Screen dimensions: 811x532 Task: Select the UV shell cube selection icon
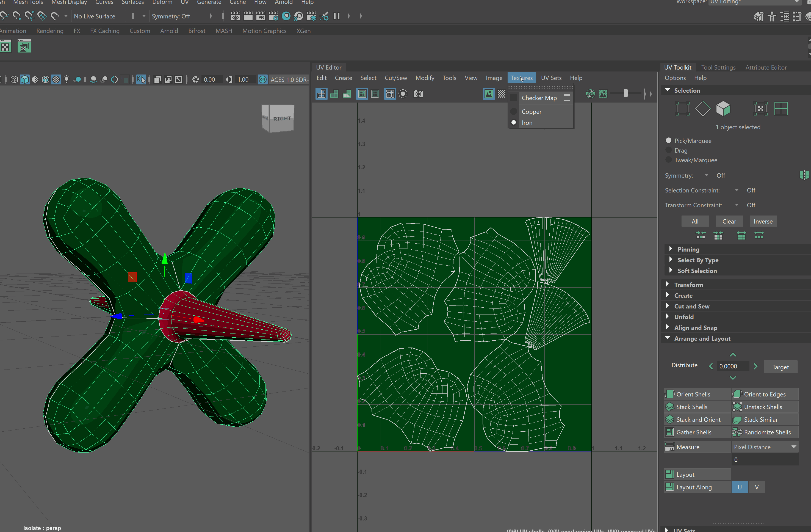click(x=723, y=109)
